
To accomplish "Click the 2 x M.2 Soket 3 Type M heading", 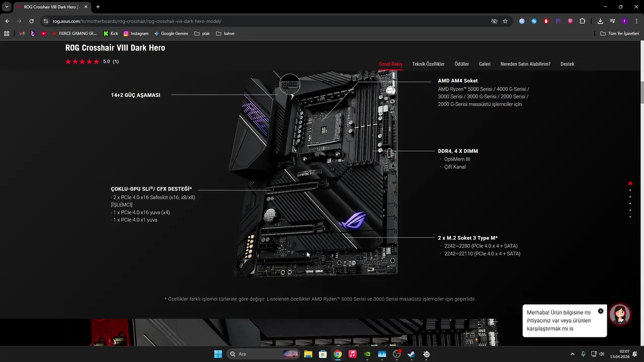I will point(468,238).
